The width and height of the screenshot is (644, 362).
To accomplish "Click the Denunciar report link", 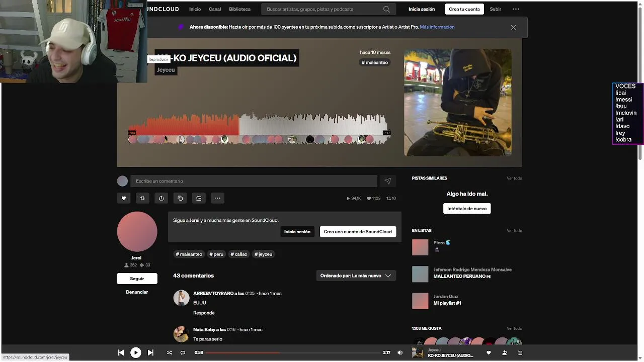I will pyautogui.click(x=137, y=292).
